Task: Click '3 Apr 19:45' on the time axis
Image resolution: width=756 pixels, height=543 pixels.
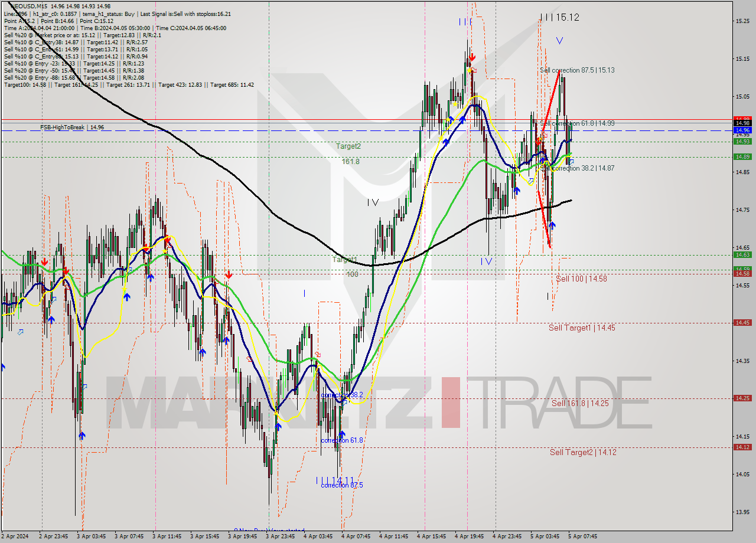Action: coord(243,537)
